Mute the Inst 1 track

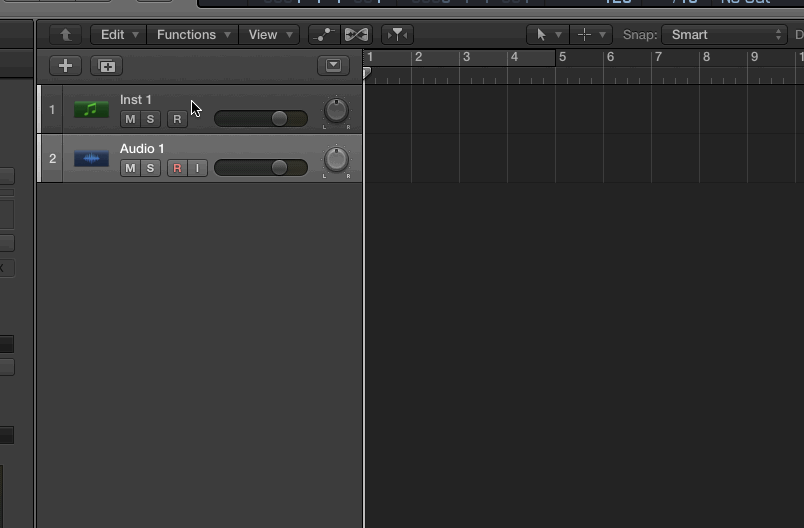click(130, 119)
